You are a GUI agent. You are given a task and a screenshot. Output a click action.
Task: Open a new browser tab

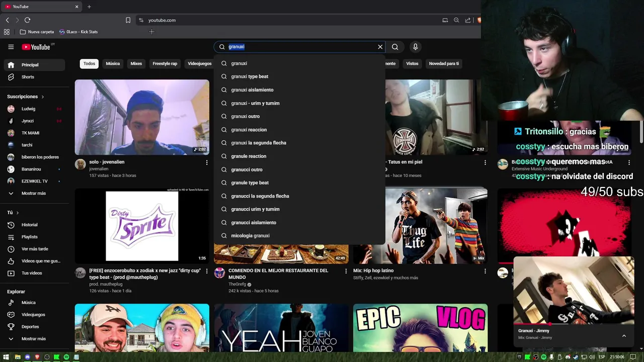click(x=89, y=7)
